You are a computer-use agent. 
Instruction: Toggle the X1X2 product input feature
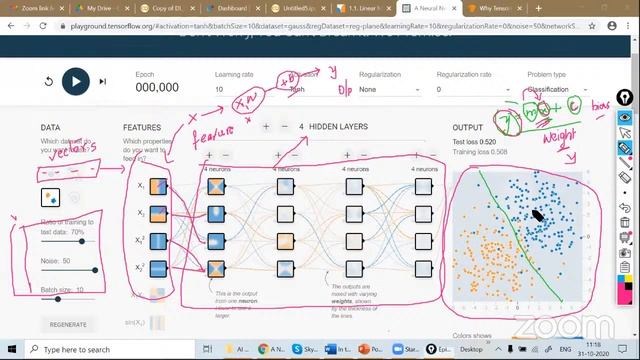(x=158, y=295)
